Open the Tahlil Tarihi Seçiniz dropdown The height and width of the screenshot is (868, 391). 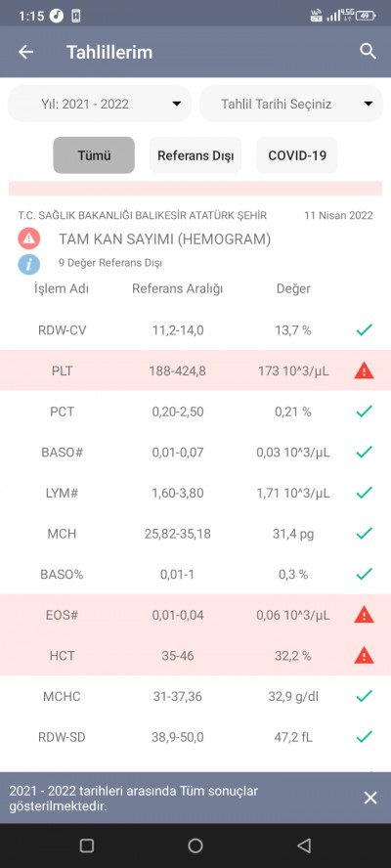click(291, 104)
